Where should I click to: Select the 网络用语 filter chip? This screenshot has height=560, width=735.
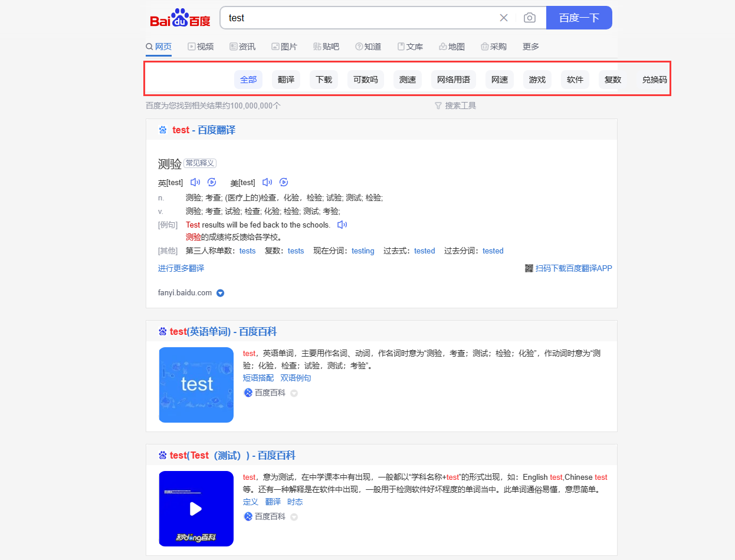(x=453, y=79)
